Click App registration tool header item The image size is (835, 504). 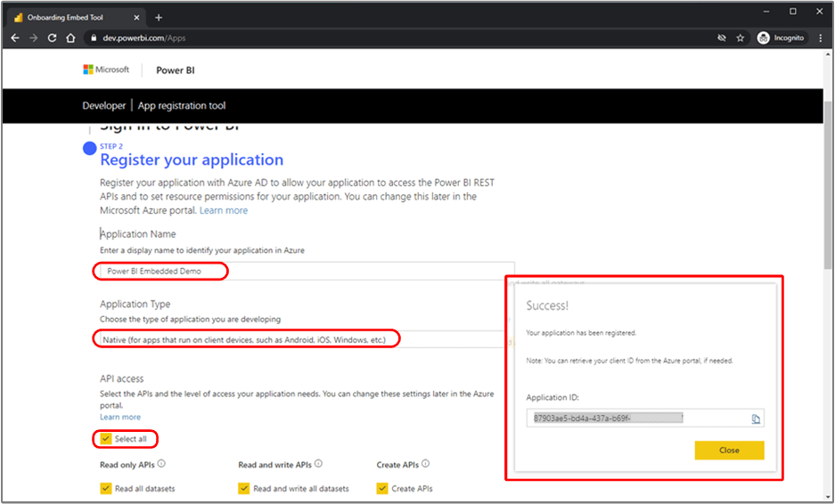(182, 105)
